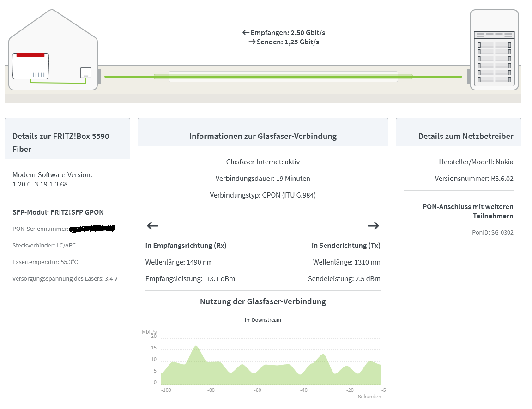
Task: Click the peak in the downstream usage graph
Action: point(196,347)
